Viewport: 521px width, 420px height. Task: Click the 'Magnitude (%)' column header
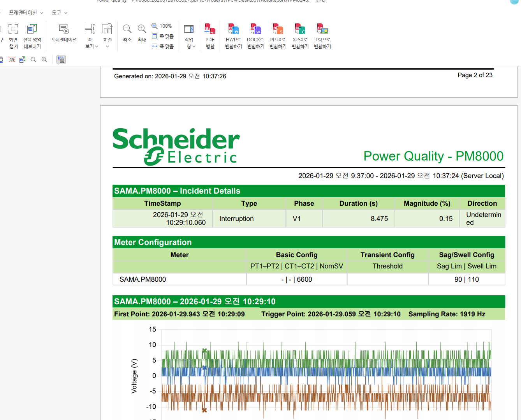(x=427, y=203)
